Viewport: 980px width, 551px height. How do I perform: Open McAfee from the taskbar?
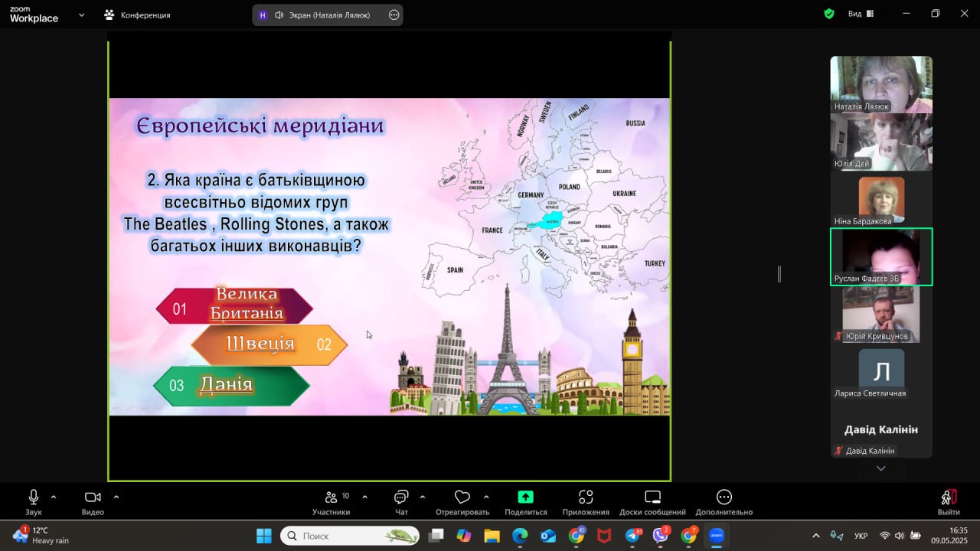click(x=604, y=536)
